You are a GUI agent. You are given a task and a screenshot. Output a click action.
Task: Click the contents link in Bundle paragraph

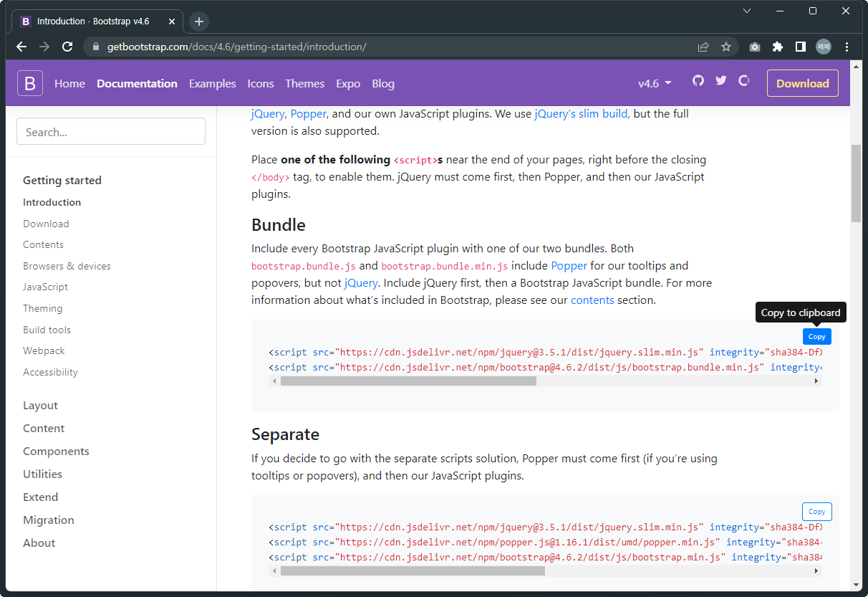coord(592,300)
